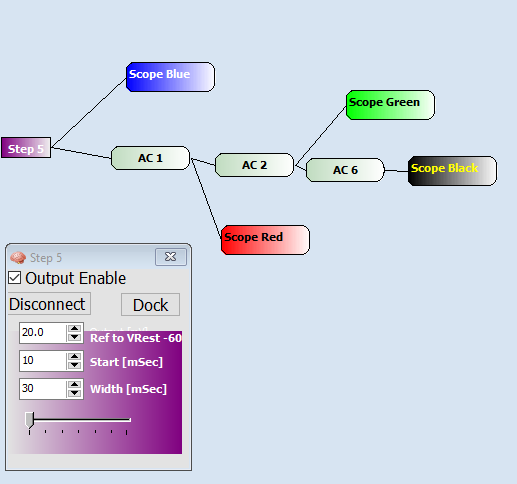
Task: Select the Step 5 stimulus node
Action: point(26,148)
